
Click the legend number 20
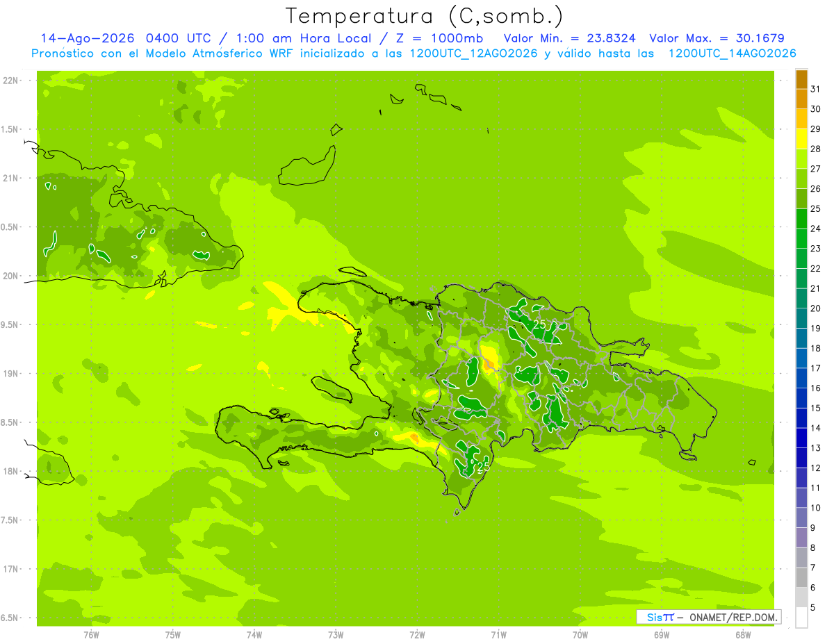816,308
